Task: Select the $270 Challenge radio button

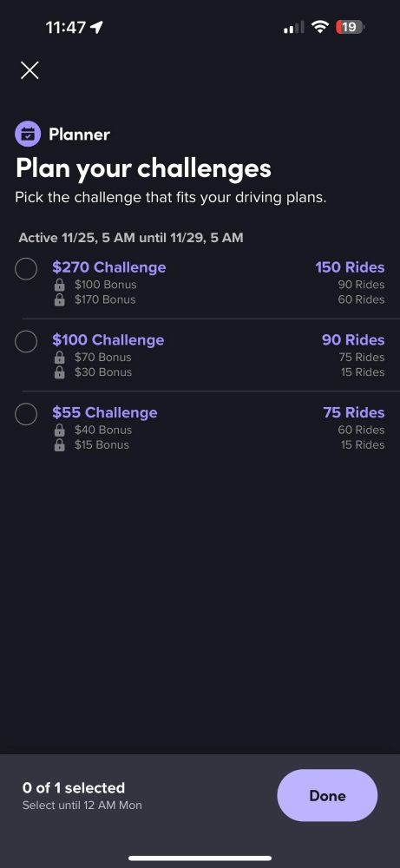Action: click(26, 269)
